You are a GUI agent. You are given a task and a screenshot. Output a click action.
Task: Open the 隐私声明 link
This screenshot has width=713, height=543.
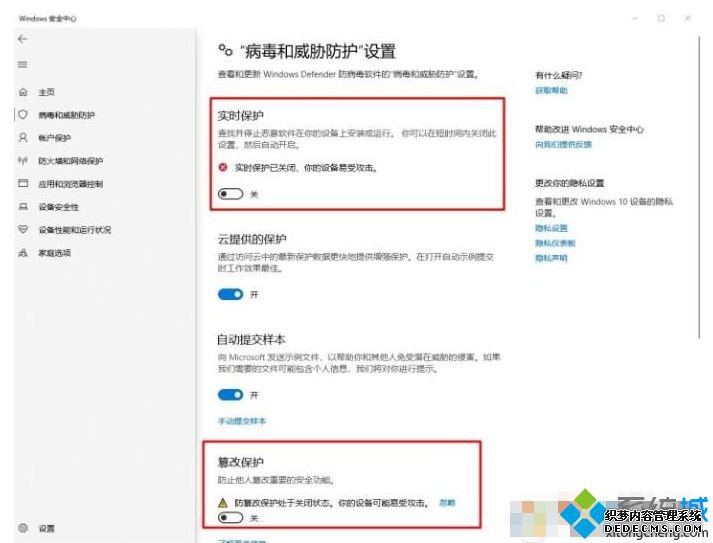551,258
